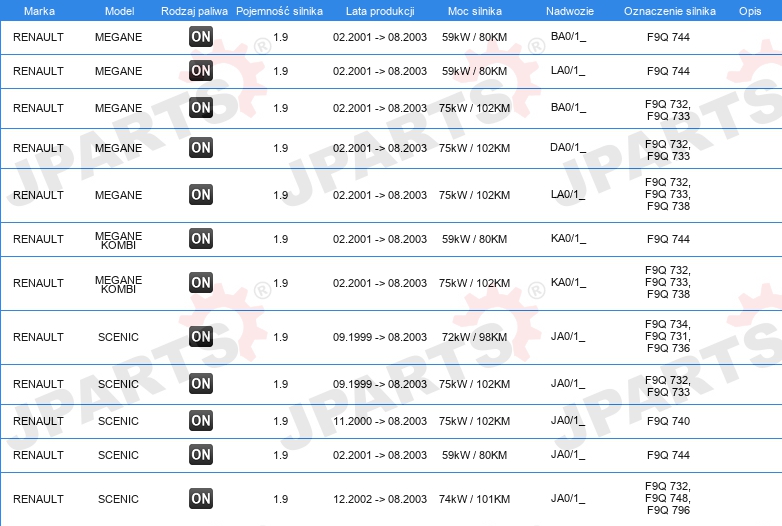Screen dimensions: 782x526
Task: Click ON fuel icon in Scenic F9Q 732, F9Q 733 row
Action: click(201, 383)
